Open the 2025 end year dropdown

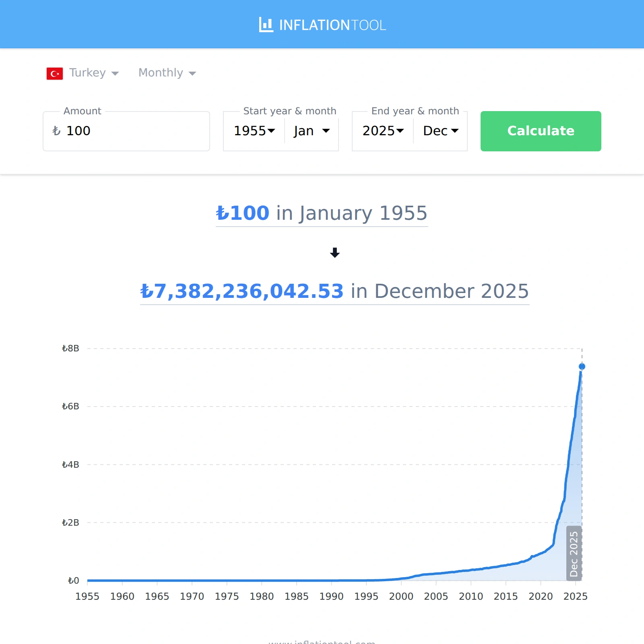tap(383, 131)
